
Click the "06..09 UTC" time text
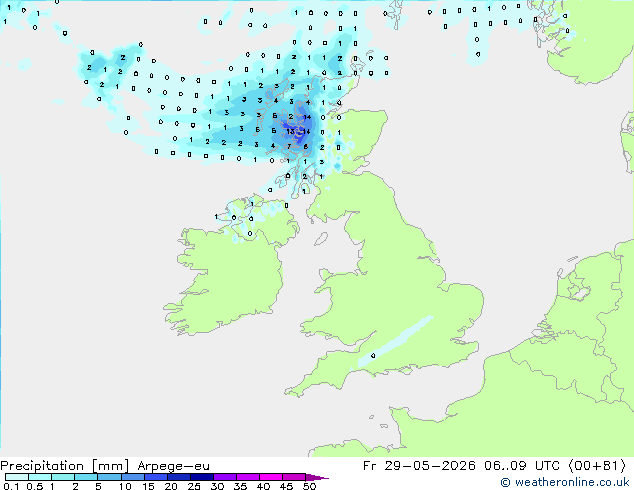pos(522,466)
